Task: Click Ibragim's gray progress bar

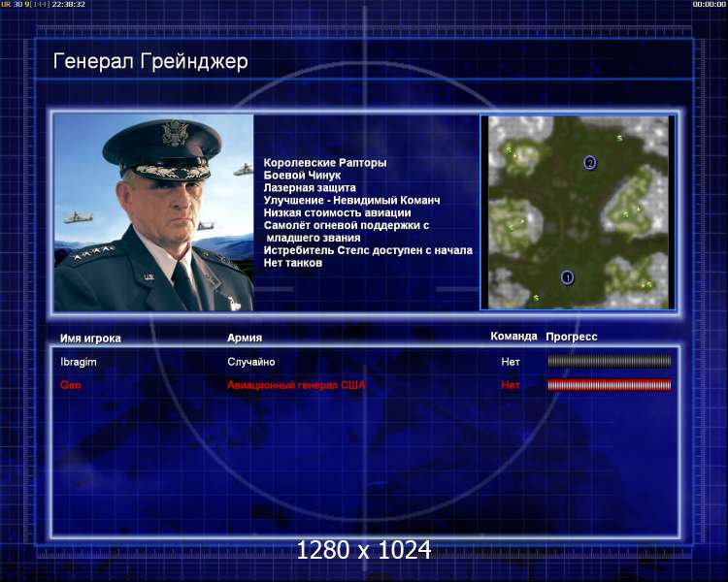Action: [610, 361]
